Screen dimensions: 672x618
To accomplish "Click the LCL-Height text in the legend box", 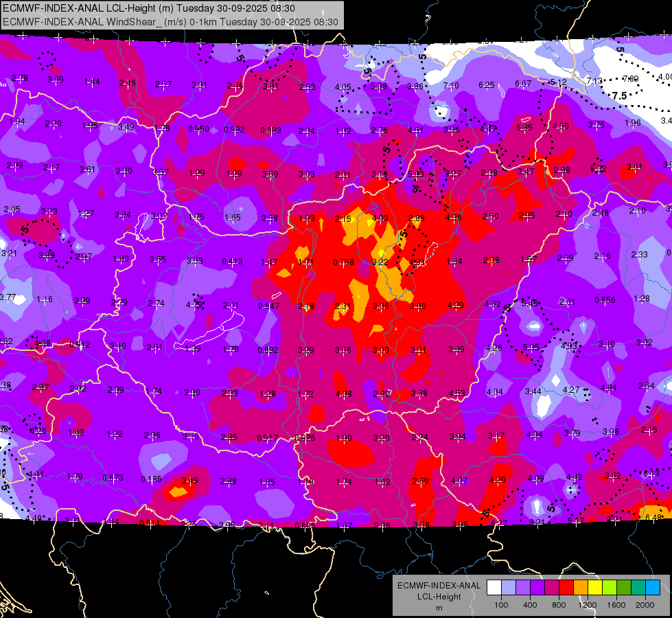I will click(439, 597).
